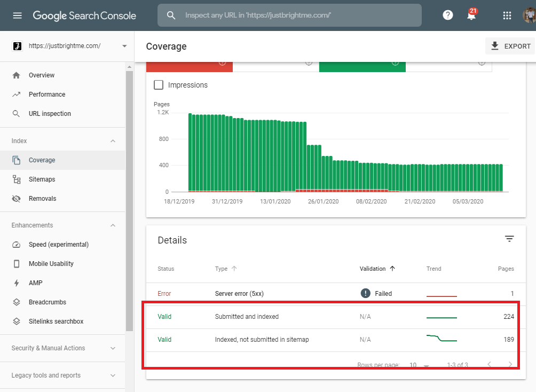Click the Performance trend icon
The width and height of the screenshot is (536, 392).
tap(16, 95)
